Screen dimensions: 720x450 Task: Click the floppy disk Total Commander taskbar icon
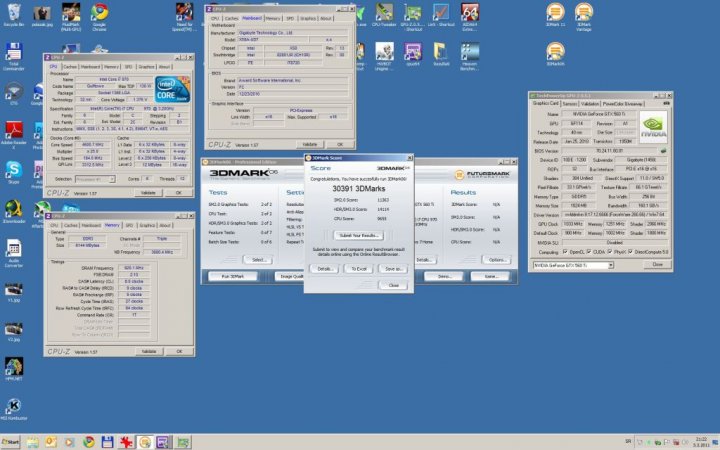point(107,442)
